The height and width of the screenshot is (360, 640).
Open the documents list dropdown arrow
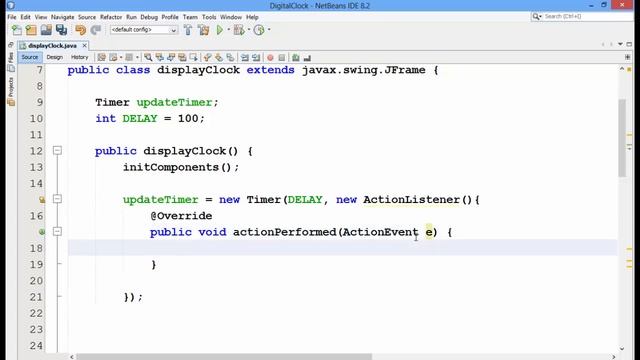point(620,44)
